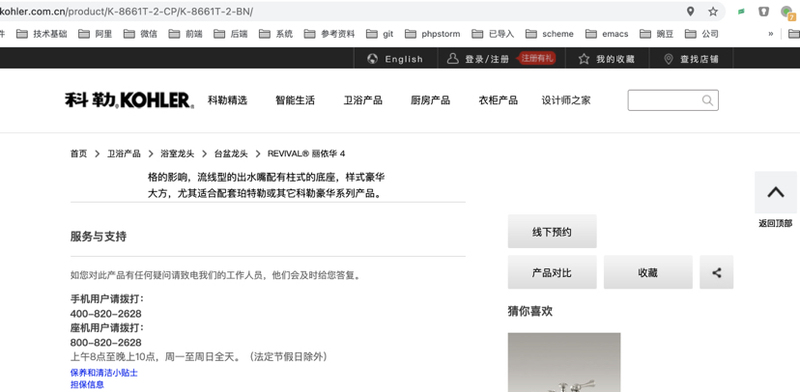Open 查找店铺 store locator

[x=691, y=59]
